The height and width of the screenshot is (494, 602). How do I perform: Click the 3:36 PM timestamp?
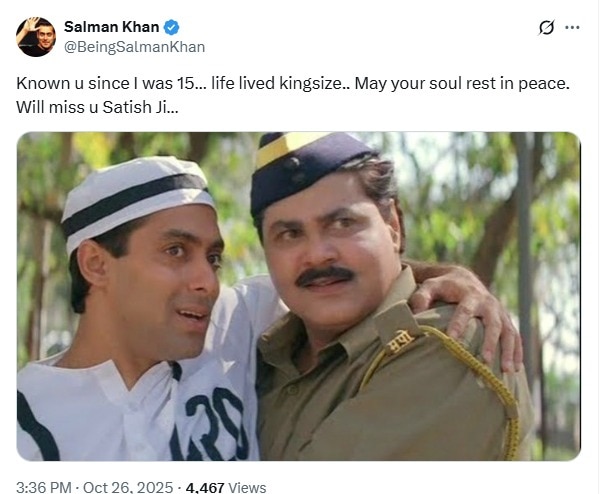44,487
